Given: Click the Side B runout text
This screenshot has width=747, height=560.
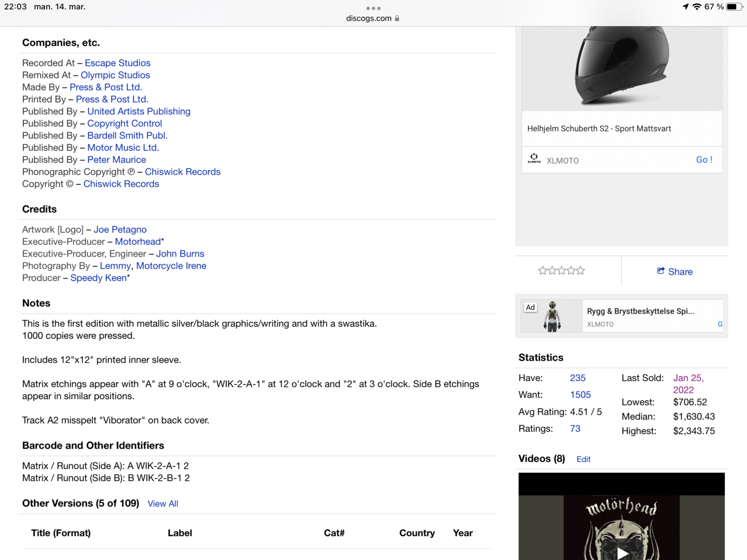Looking at the screenshot, I should coord(106,478).
